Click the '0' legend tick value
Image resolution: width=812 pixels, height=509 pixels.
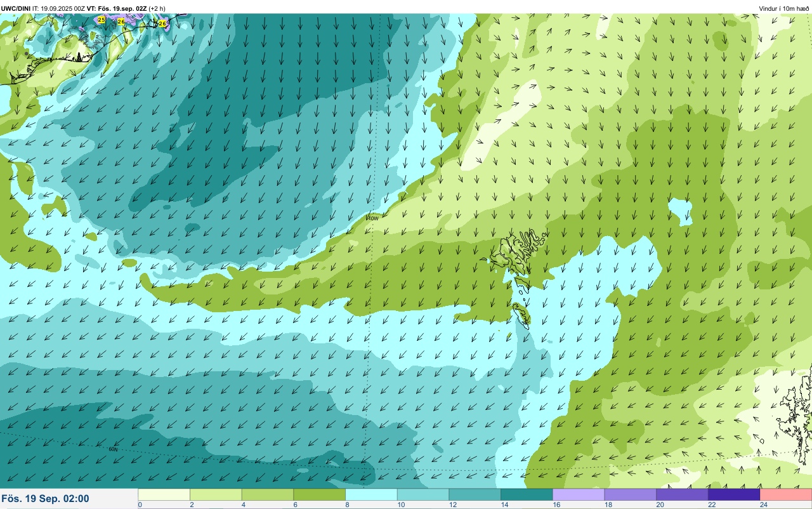140,505
